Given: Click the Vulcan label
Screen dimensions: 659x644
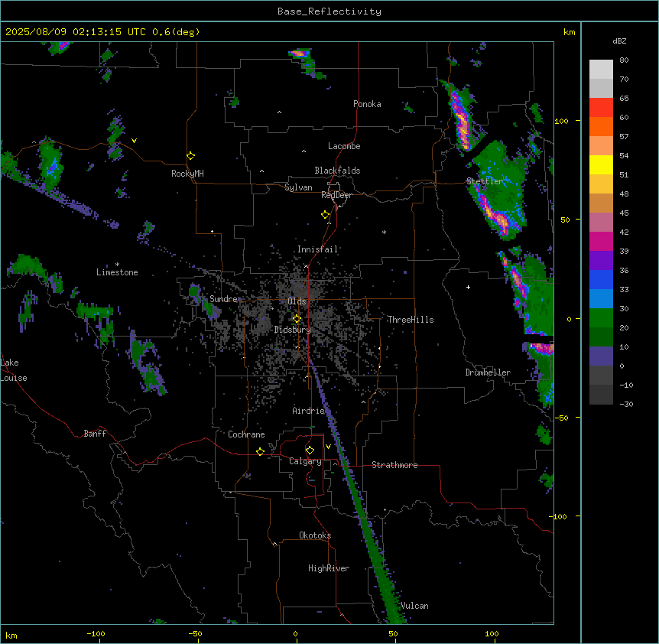Looking at the screenshot, I should pyautogui.click(x=414, y=606).
